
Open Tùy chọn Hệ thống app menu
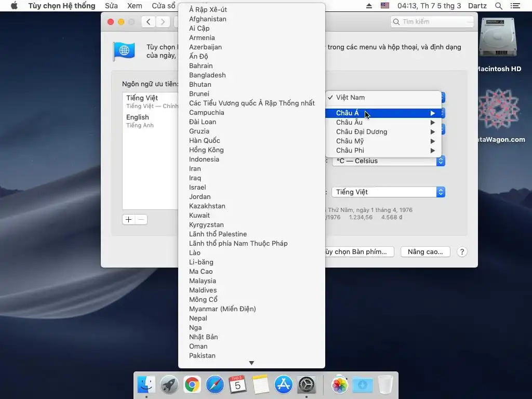click(62, 6)
